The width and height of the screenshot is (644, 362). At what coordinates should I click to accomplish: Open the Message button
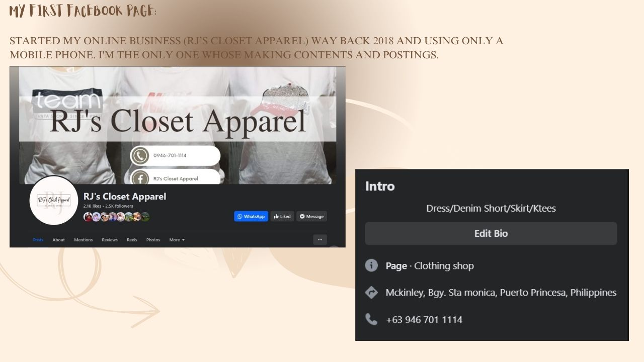pos(311,216)
